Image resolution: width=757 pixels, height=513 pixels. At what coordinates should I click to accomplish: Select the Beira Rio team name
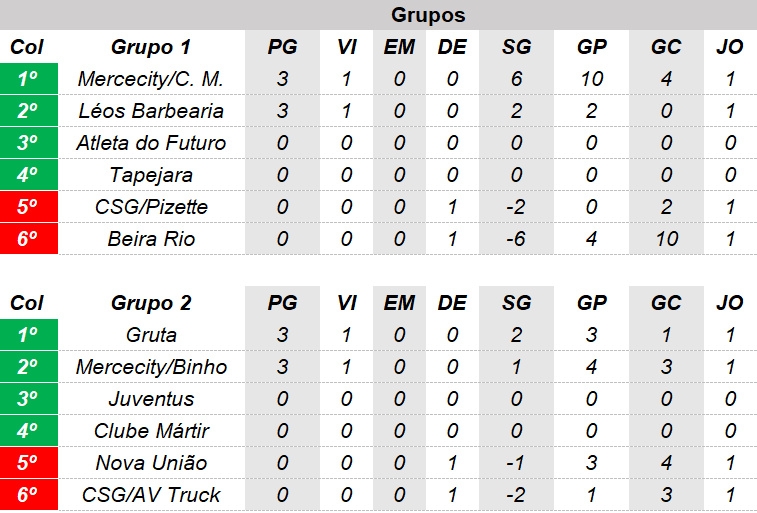(151, 238)
